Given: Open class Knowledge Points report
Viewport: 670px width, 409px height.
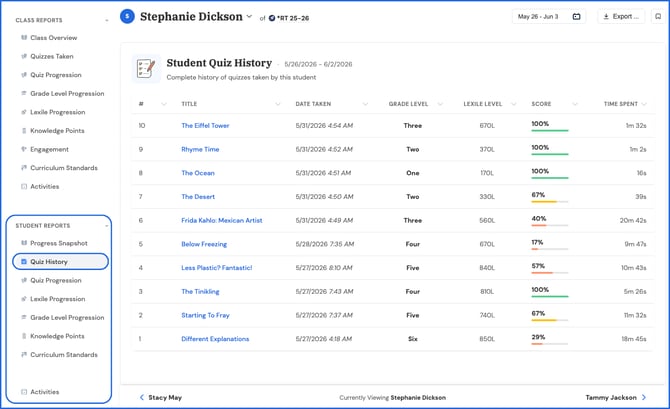Looking at the screenshot, I should [x=57, y=130].
